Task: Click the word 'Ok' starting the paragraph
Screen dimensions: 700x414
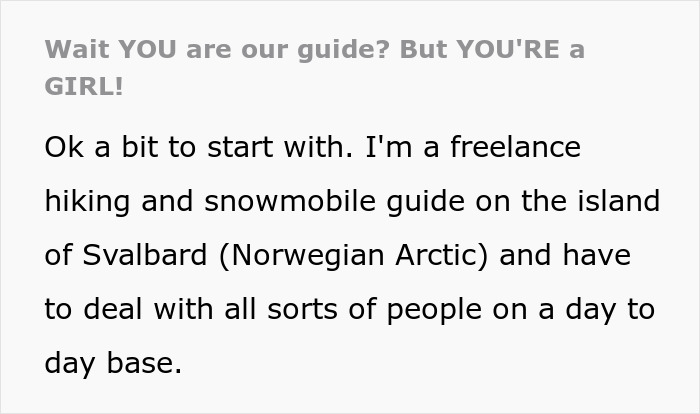Action: point(64,147)
